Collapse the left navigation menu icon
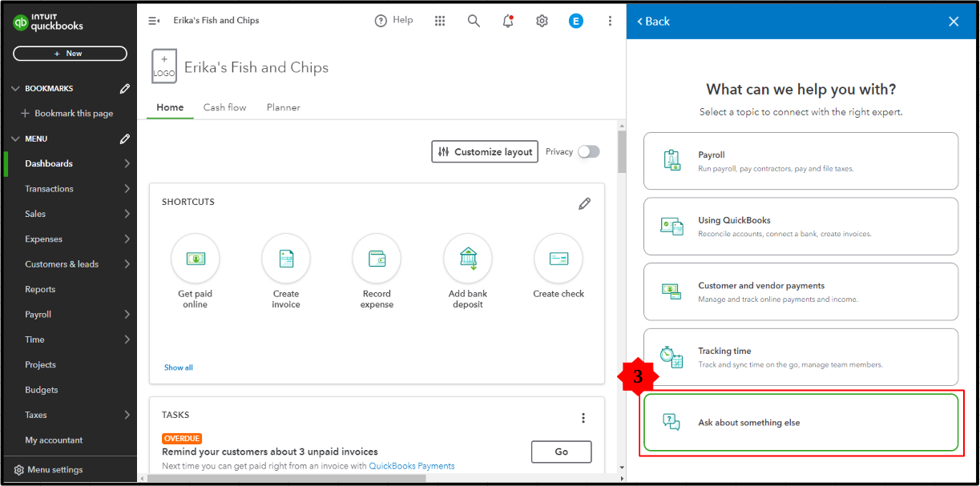 tap(154, 21)
